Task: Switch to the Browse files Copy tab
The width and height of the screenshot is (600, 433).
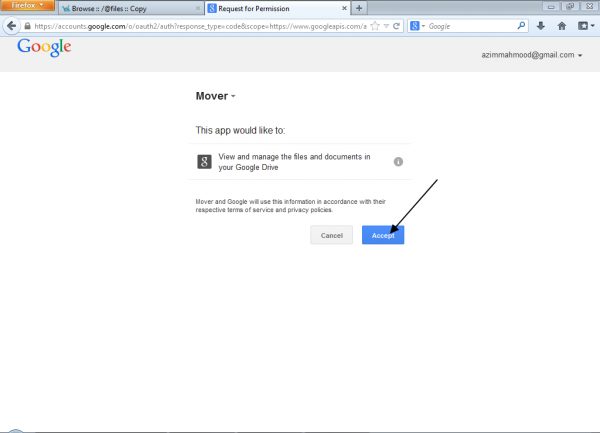Action: (130, 8)
